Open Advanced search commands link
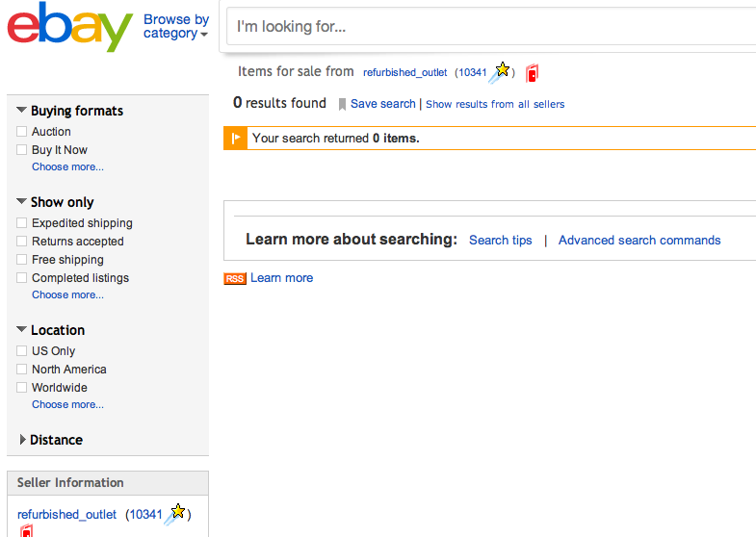Image resolution: width=756 pixels, height=537 pixels. (x=639, y=241)
